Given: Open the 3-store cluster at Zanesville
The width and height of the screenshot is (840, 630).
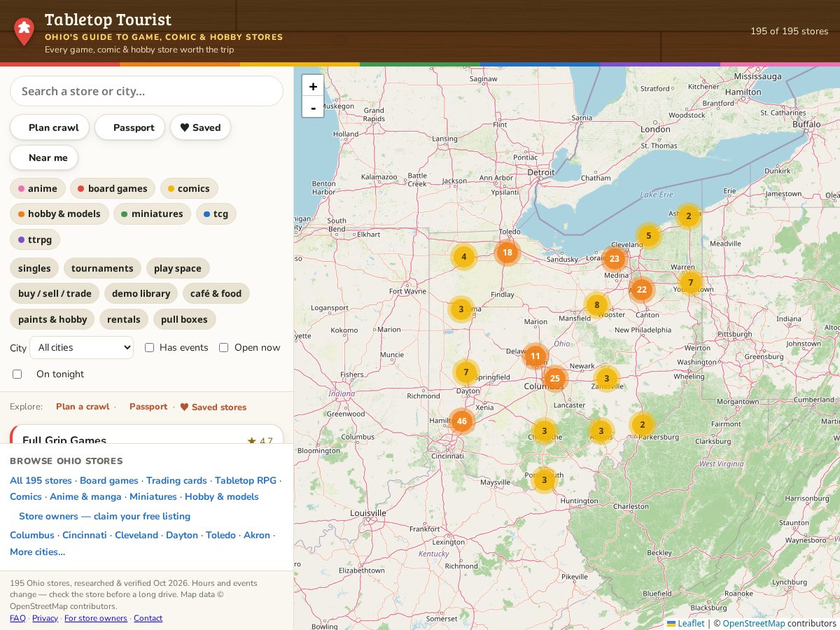Looking at the screenshot, I should (x=606, y=379).
